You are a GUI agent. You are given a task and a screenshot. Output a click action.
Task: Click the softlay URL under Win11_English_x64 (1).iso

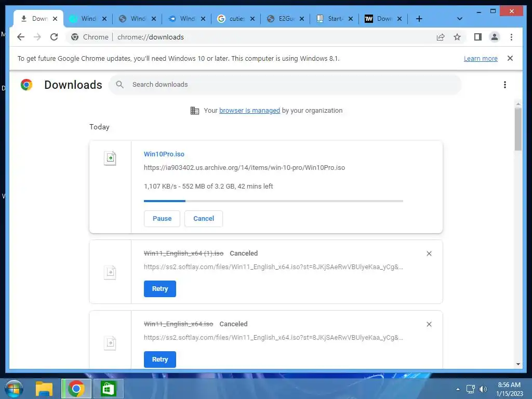[273, 267]
